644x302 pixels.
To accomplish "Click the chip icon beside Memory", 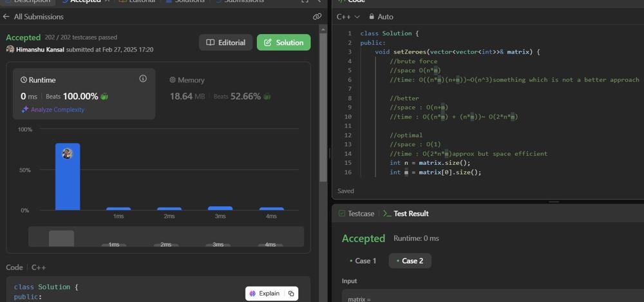I will [172, 80].
